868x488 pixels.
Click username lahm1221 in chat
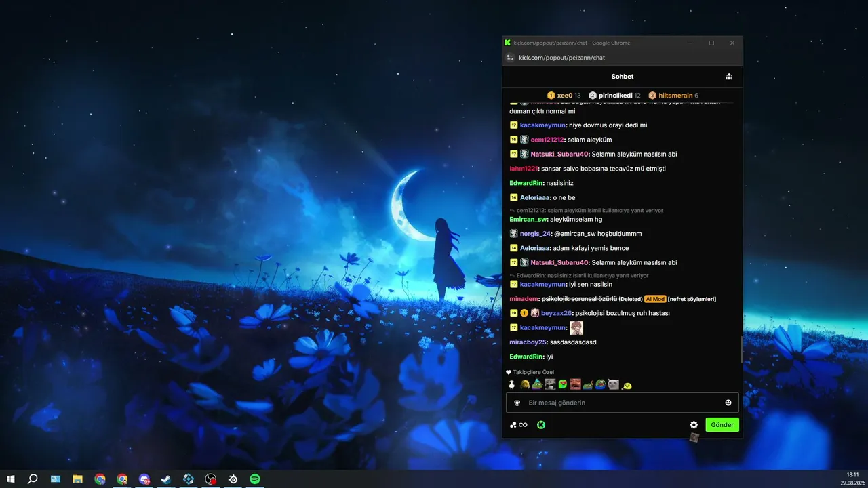click(x=524, y=169)
